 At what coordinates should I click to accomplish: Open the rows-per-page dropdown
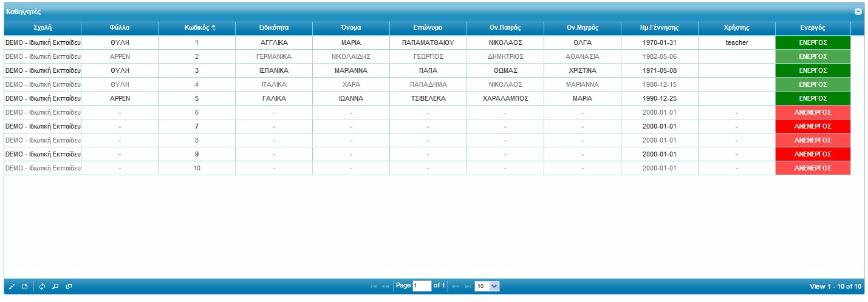[x=487, y=286]
